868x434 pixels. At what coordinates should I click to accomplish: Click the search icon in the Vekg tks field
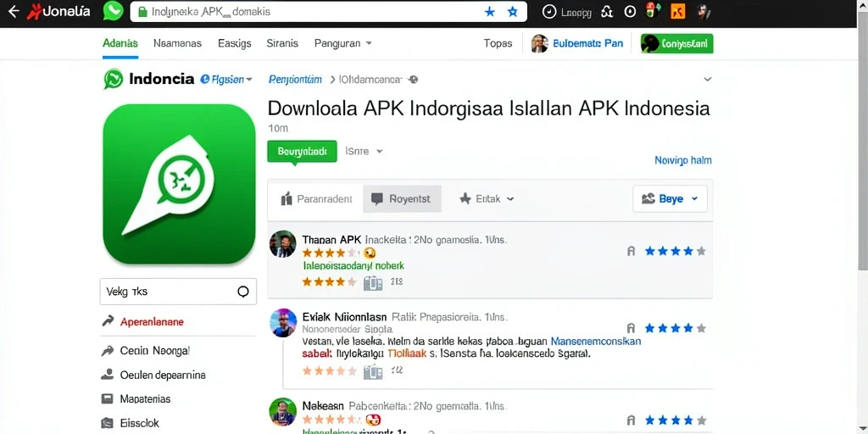tap(242, 292)
